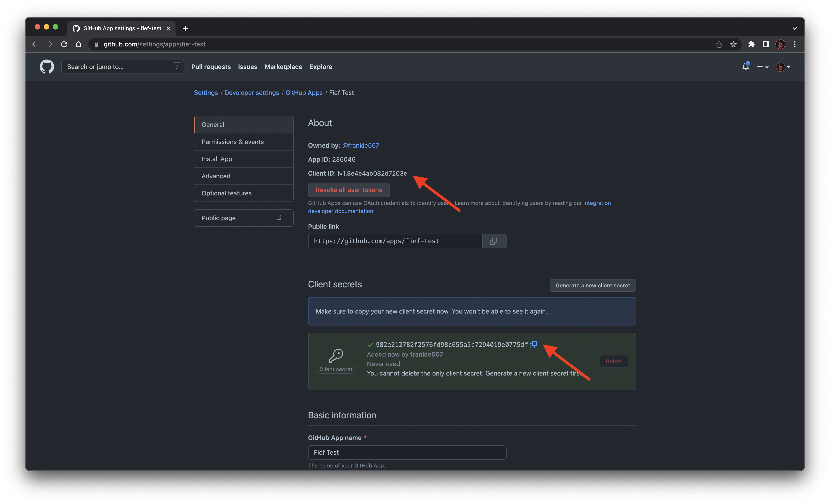This screenshot has width=830, height=504.
Task: Open the @frankie567 profile link
Action: click(x=361, y=145)
